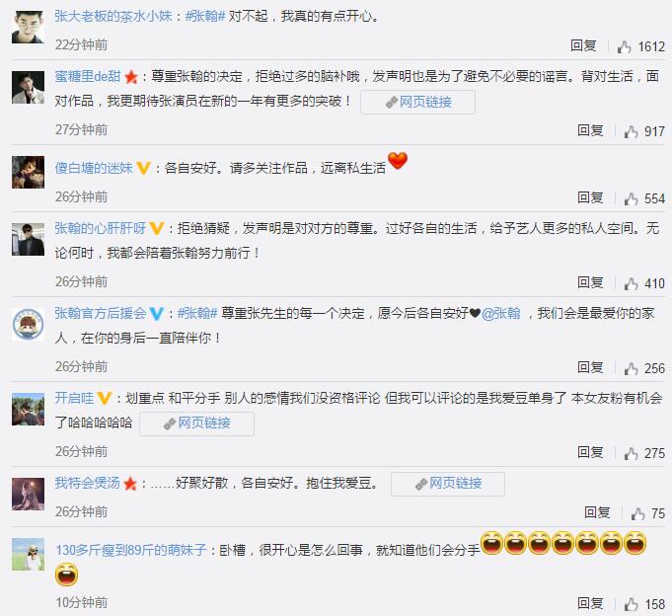Reply to 张翰官方后援会's comment

click(x=590, y=367)
